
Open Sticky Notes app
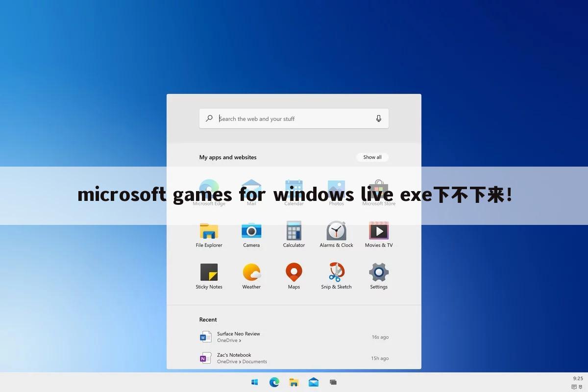tap(209, 272)
